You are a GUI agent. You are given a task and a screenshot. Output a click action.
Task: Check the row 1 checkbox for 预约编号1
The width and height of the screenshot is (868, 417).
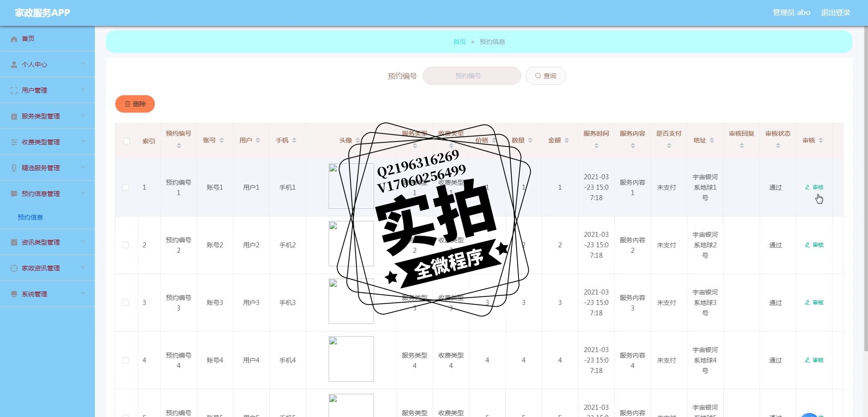126,187
